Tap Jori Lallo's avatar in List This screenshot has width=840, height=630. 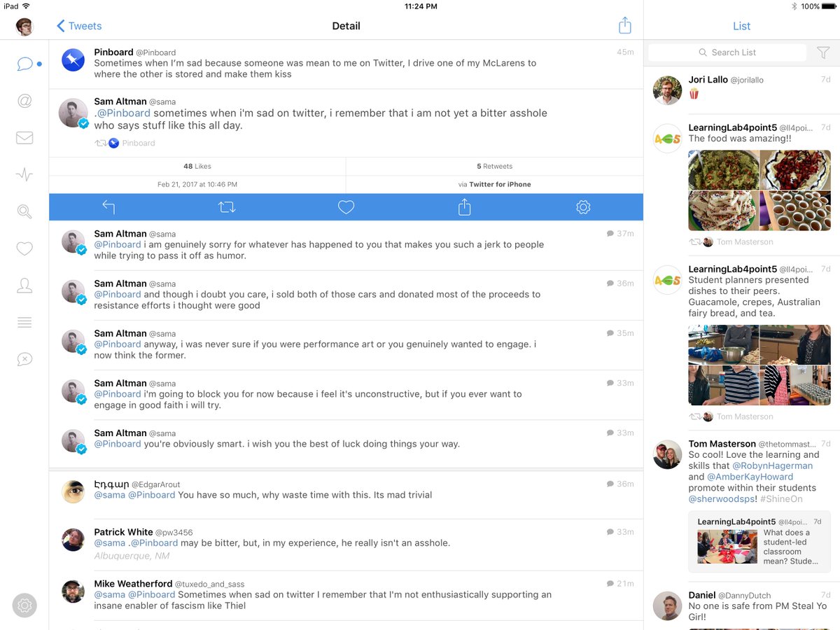667,90
